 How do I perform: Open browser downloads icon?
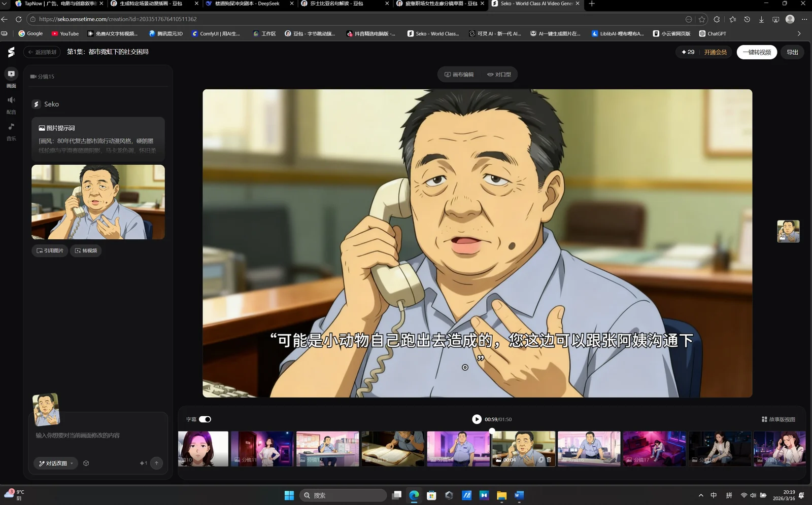[x=761, y=19]
